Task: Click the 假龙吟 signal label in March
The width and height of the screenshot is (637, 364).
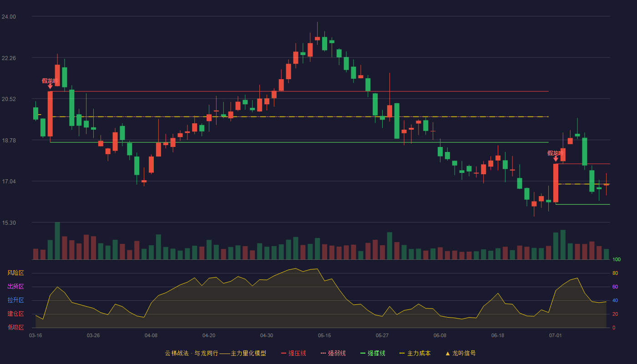Action: [50, 81]
